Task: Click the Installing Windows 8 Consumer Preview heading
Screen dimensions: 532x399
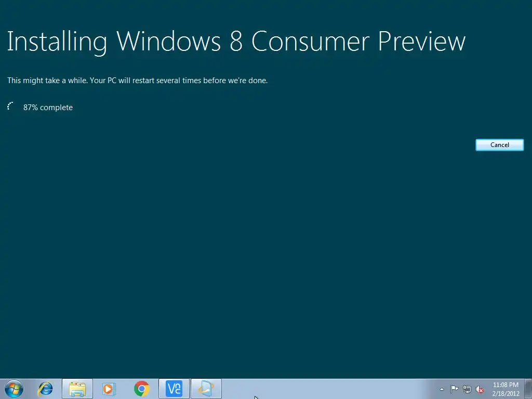Action: coord(236,42)
